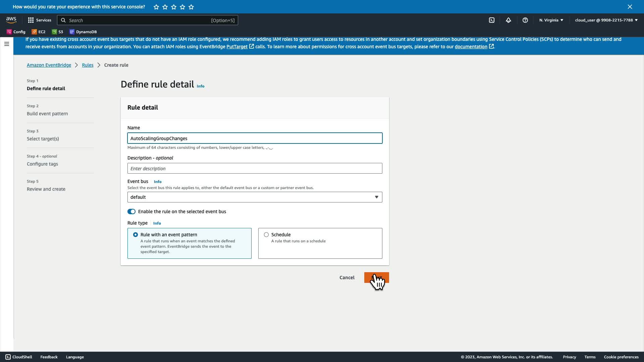
Task: Open the PutTarget documentation link
Action: pos(237,47)
